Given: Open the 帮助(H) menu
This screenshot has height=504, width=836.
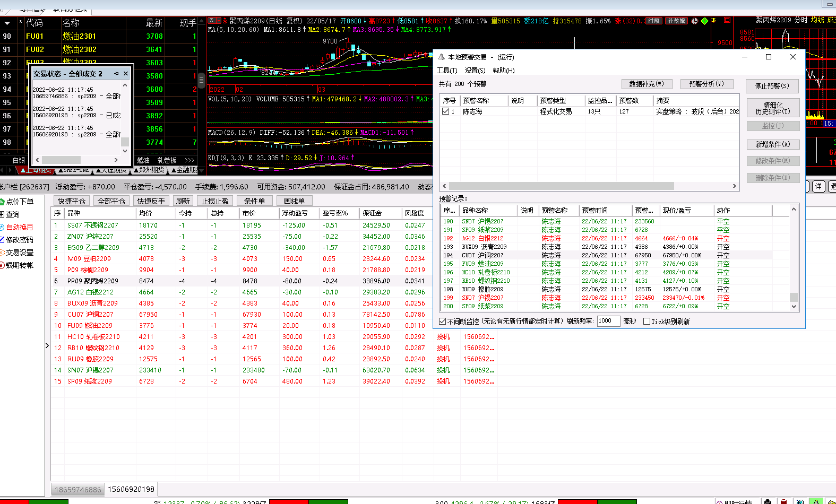Looking at the screenshot, I should coord(503,71).
